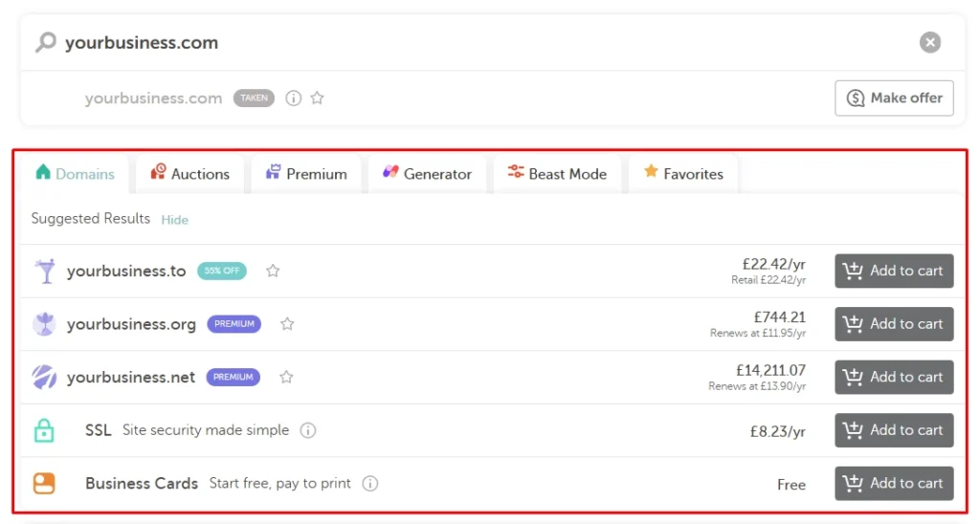Screen dimensions: 980x524
Task: Click the yourbusiness.org TLD icon
Action: tap(44, 324)
